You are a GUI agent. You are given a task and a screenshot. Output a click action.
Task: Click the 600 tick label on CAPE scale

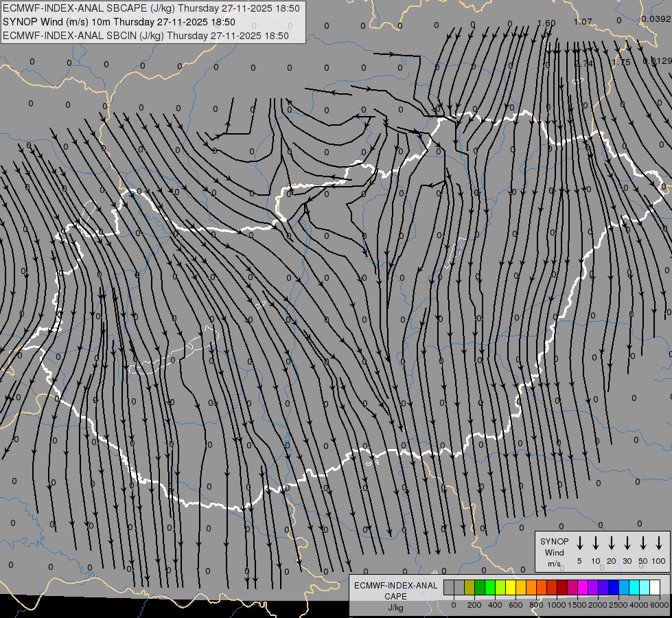pyautogui.click(x=515, y=605)
